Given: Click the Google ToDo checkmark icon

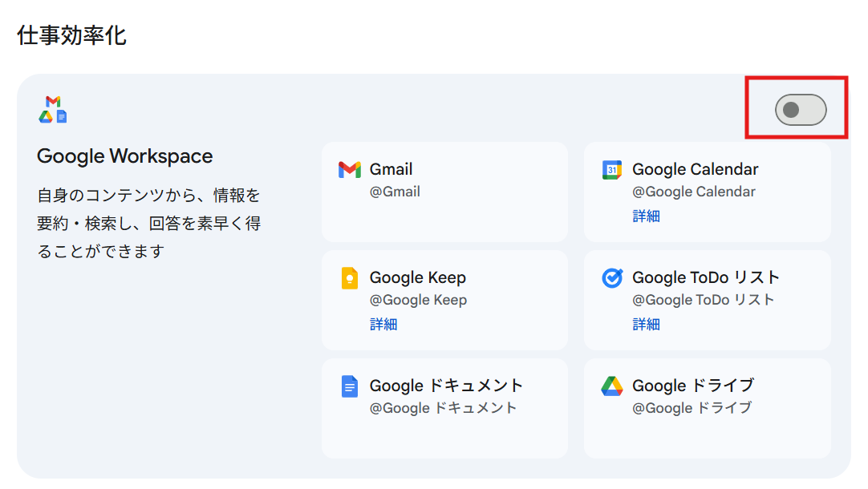Looking at the screenshot, I should [x=612, y=277].
